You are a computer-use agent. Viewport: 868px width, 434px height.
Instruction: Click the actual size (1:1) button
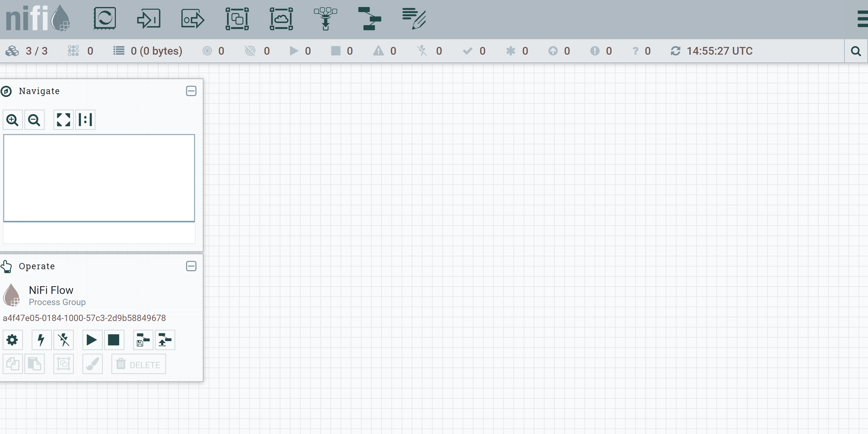(85, 120)
